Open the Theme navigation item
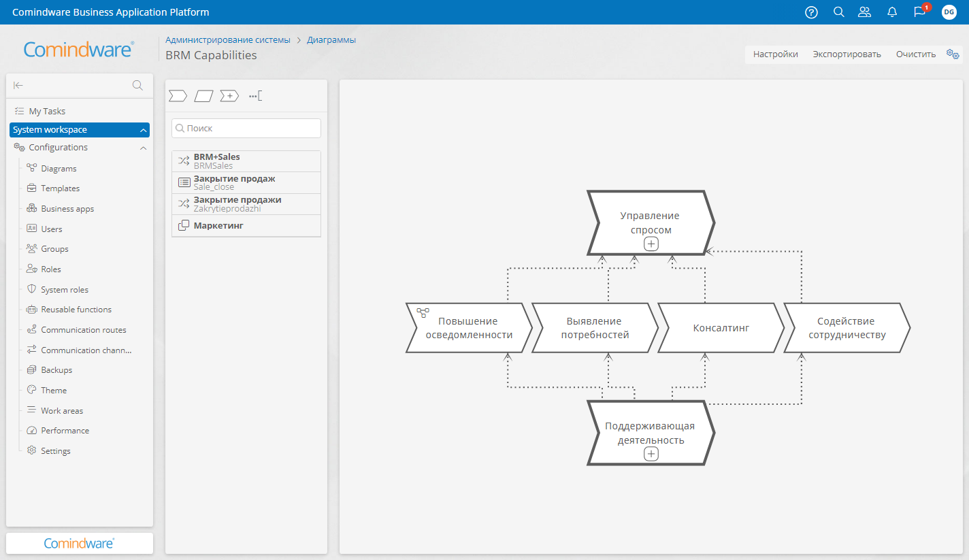The width and height of the screenshot is (969, 560). (x=54, y=391)
